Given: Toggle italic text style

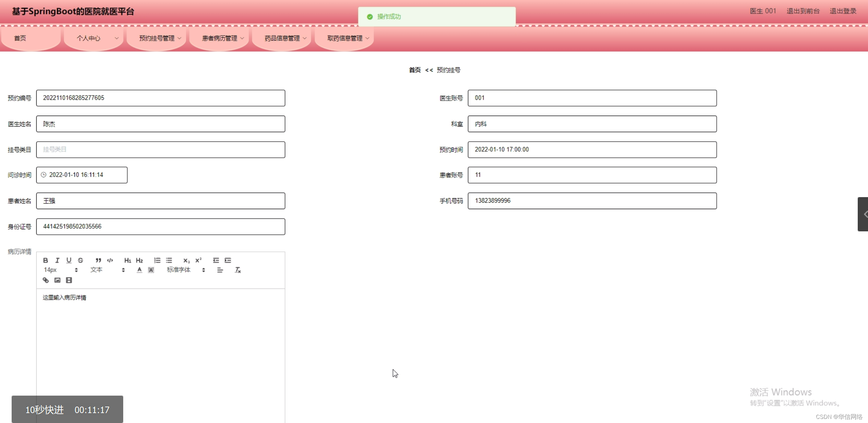Looking at the screenshot, I should (57, 260).
